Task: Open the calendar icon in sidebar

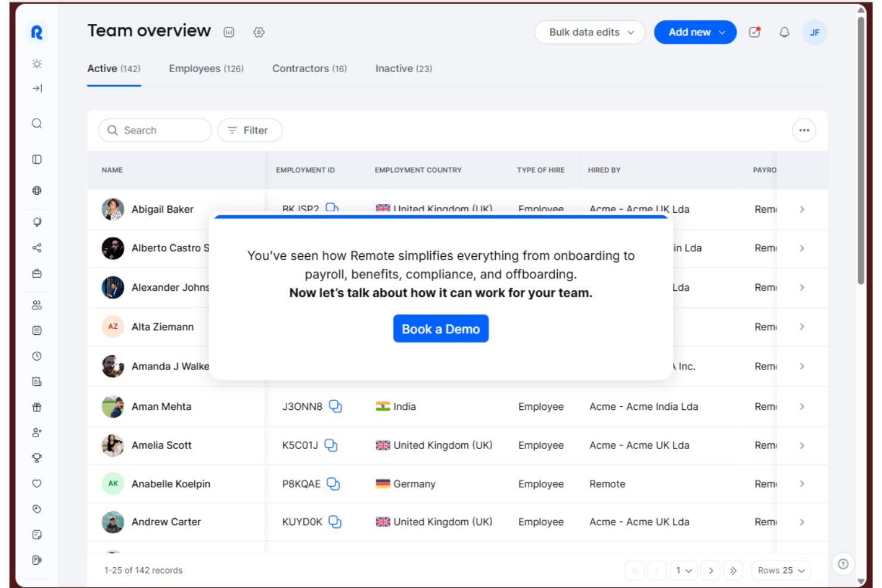Action: 37,330
